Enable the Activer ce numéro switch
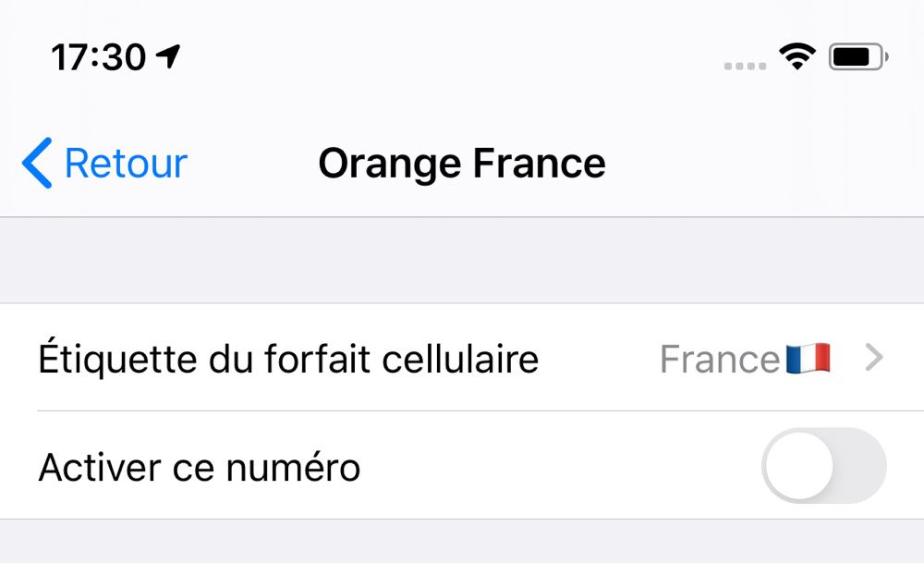The width and height of the screenshot is (924, 563). (824, 466)
